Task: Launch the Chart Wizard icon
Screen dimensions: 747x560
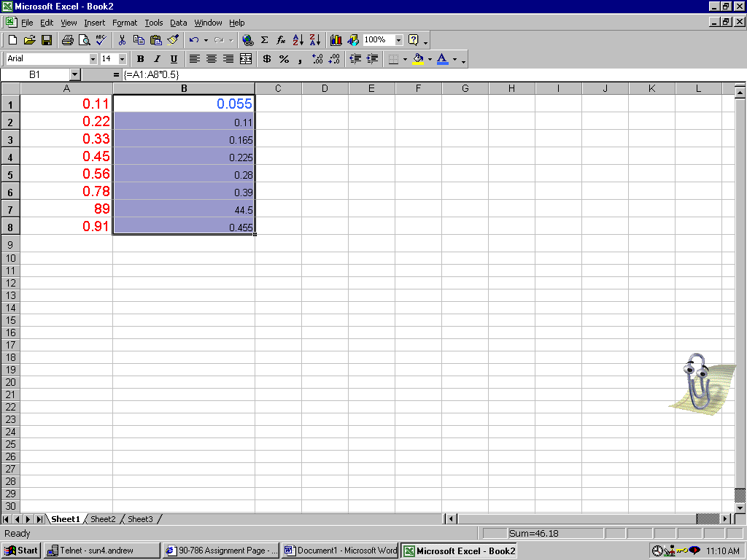Action: pyautogui.click(x=336, y=40)
